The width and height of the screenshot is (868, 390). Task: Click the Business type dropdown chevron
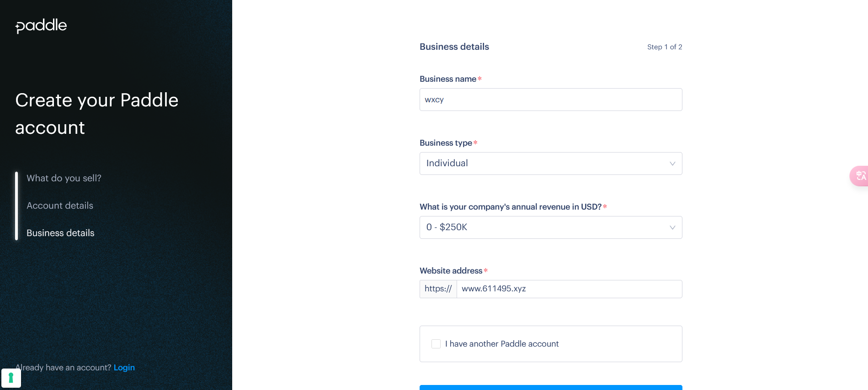tap(672, 163)
